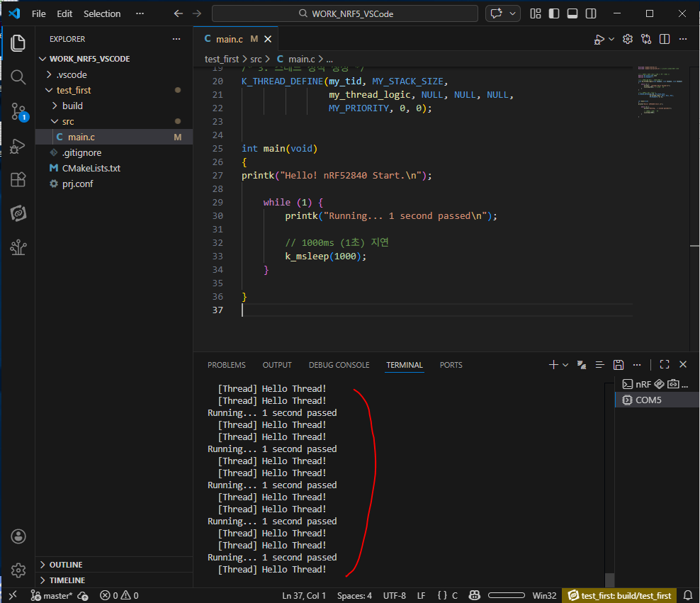Click Ln 37, Col 1 in status bar
Screen dimensions: 700x603
[303, 595]
